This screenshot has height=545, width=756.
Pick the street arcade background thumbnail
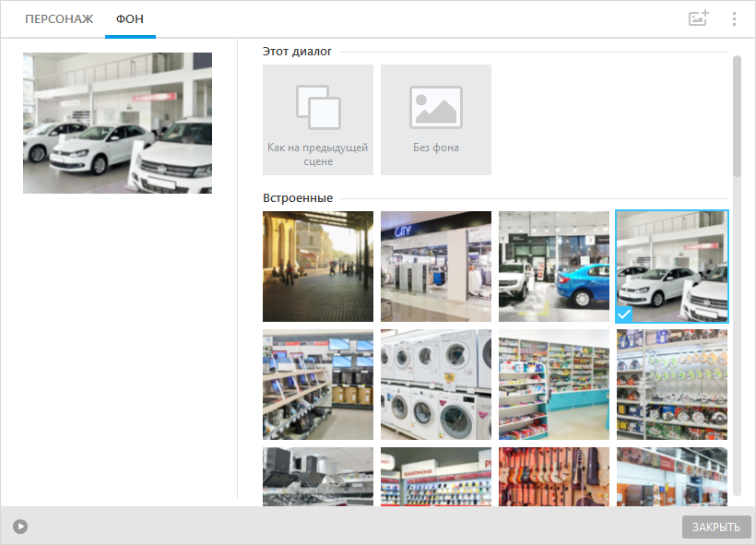click(318, 267)
